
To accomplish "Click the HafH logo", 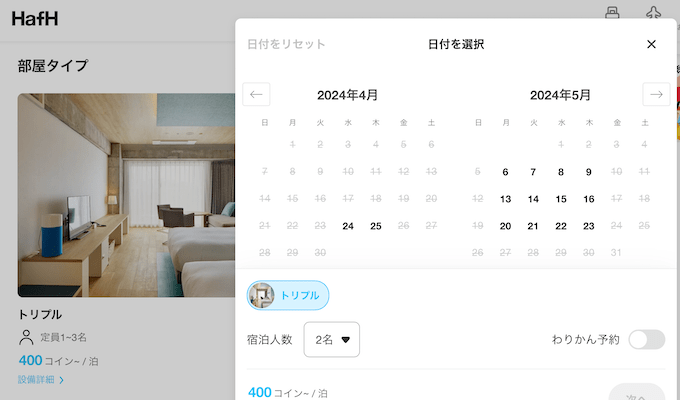I will [37, 17].
